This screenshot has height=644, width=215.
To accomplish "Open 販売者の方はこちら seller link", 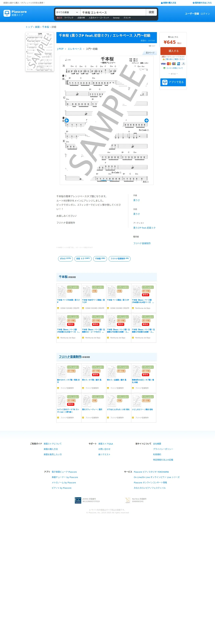I will pyautogui.click(x=202, y=3).
